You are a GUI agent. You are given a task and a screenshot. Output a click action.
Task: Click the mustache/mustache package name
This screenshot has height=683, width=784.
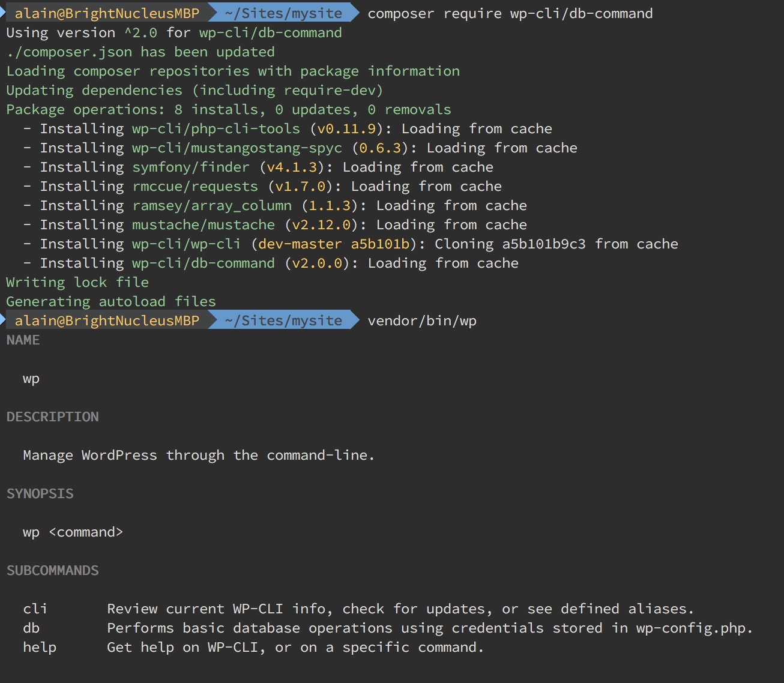pyautogui.click(x=204, y=224)
